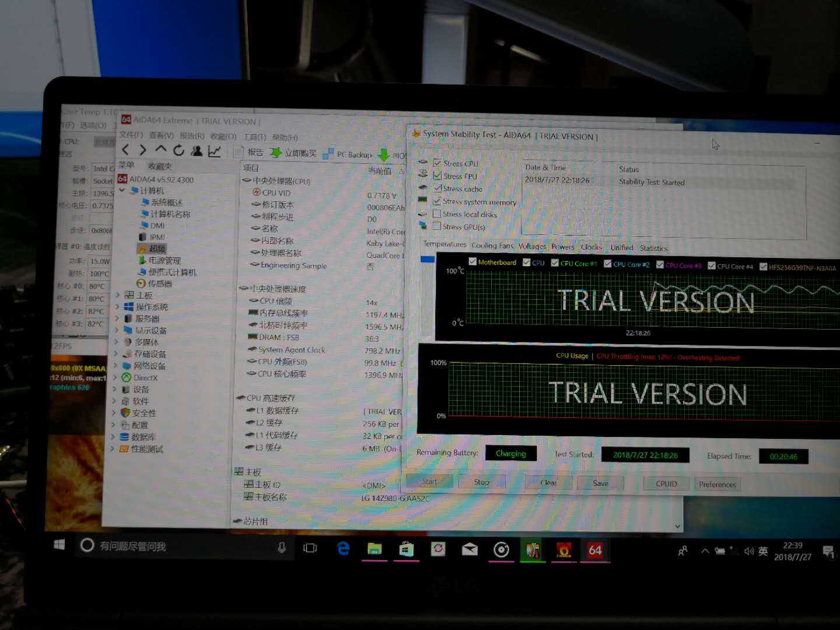This screenshot has width=840, height=630.
Task: Enable the Stress local disks checkbox
Action: coord(437,213)
